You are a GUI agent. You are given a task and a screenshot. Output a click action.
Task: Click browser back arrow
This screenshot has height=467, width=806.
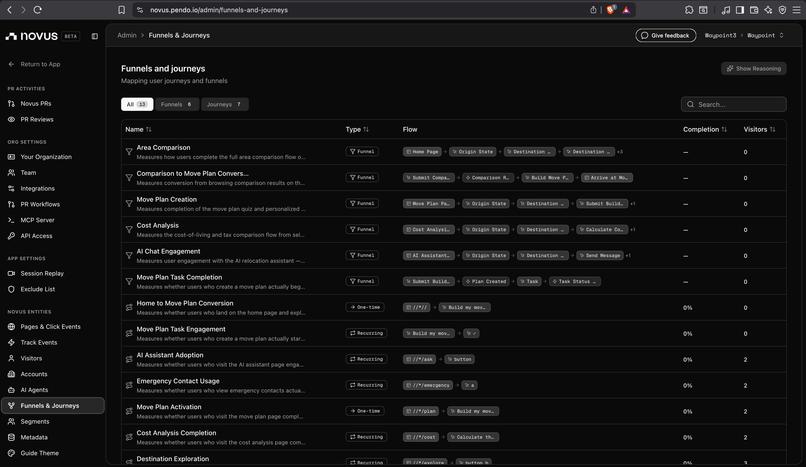click(9, 10)
